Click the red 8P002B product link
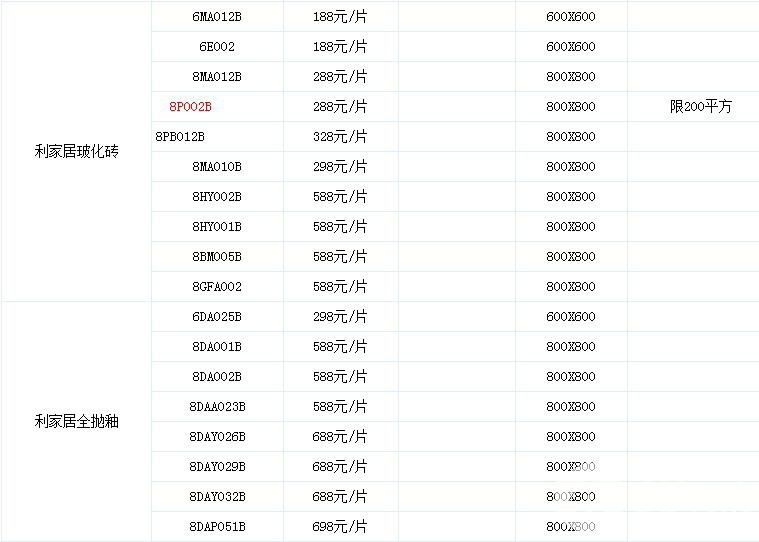759x542 pixels. coord(191,106)
